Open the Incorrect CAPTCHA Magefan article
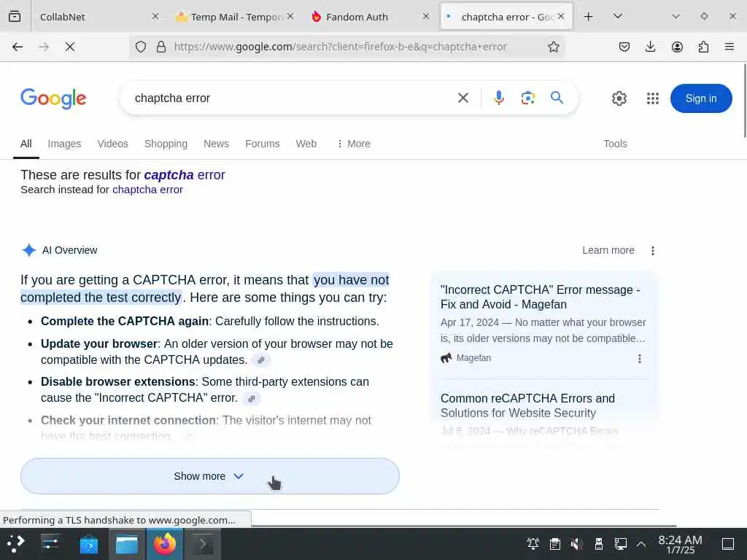 [x=541, y=297]
